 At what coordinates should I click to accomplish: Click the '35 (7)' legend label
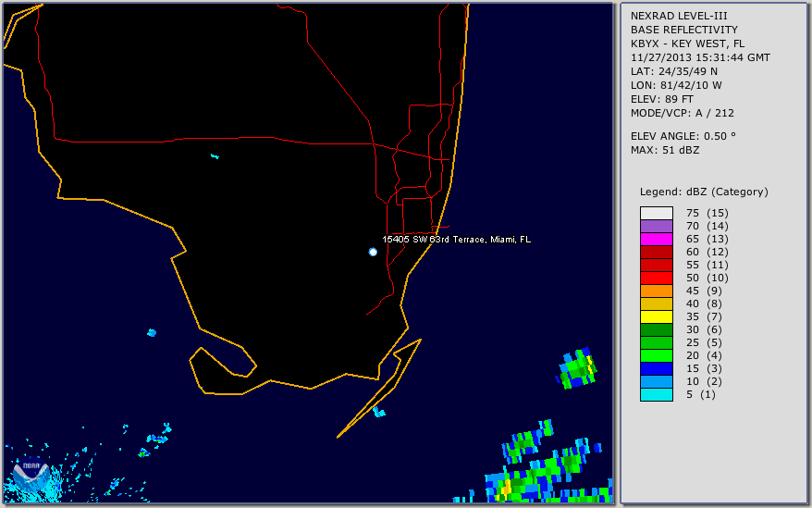tap(704, 316)
